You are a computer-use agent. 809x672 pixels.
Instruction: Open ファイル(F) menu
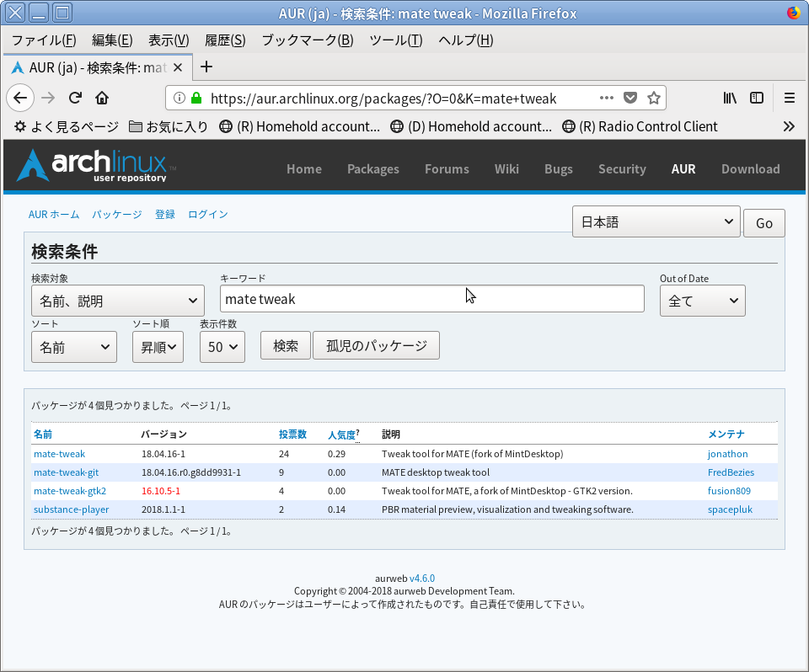(44, 40)
